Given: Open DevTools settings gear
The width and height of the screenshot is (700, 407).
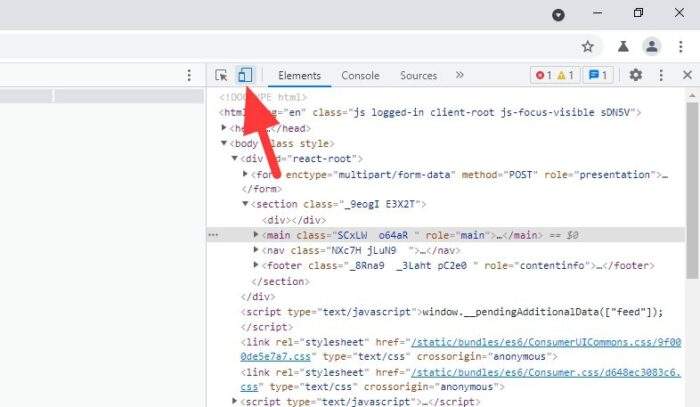Looking at the screenshot, I should (636, 75).
